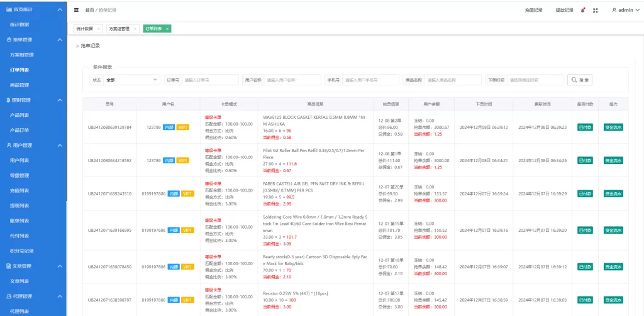Collapse the 用户管理 sidebar group
This screenshot has height=316, width=644.
59,146
